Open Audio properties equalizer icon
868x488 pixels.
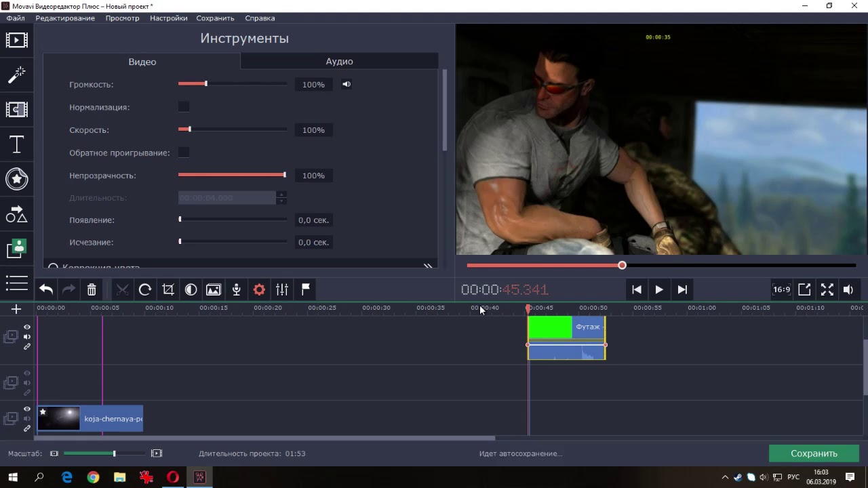[282, 290]
